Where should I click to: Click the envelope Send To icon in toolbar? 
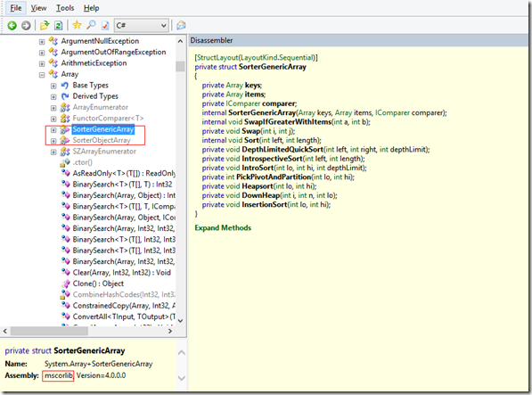point(181,26)
